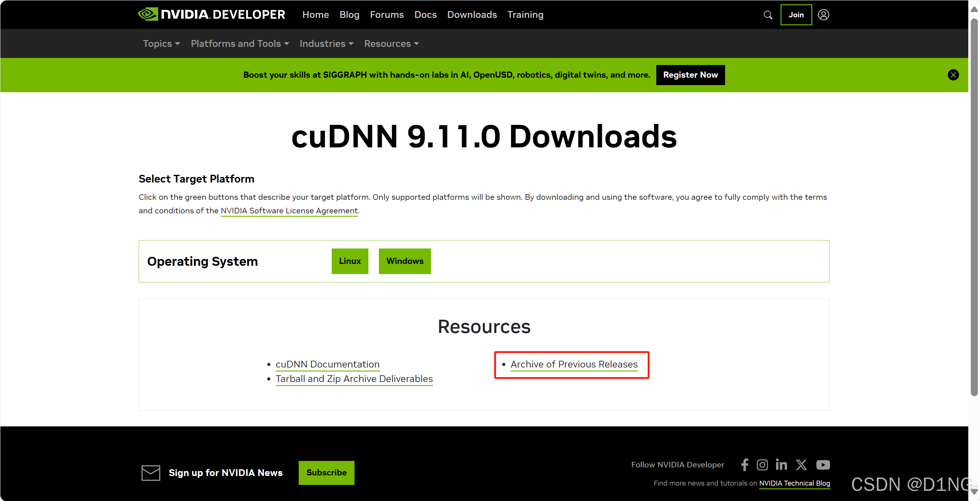The width and height of the screenshot is (980, 501).
Task: Open NVIDIA Developer Facebook page
Action: tap(744, 465)
